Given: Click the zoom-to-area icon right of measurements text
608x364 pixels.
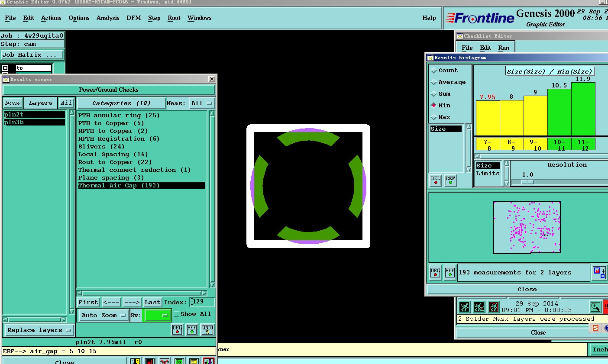Looking at the screenshot, I should [x=599, y=273].
